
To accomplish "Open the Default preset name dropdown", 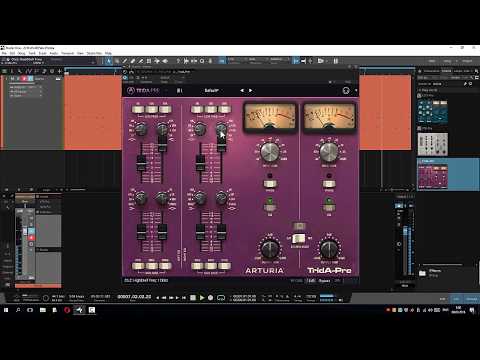I will (211, 90).
